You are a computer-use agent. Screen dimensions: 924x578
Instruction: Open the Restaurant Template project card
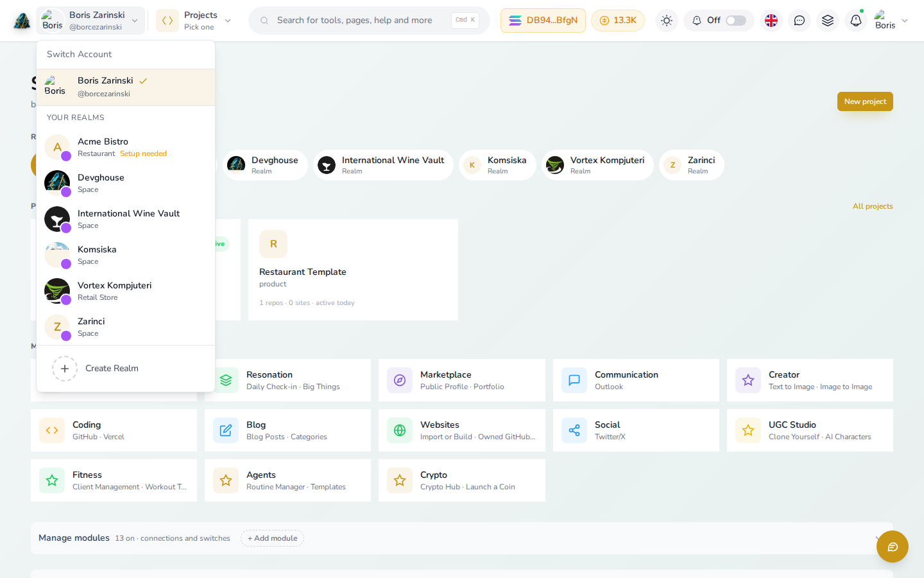(353, 270)
